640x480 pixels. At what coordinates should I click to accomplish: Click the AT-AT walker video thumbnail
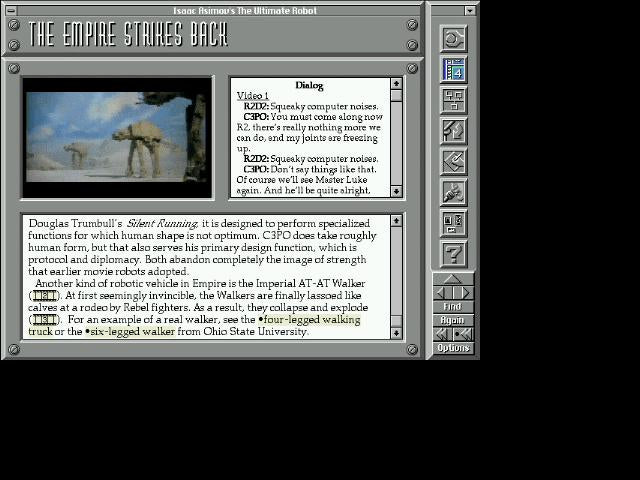pyautogui.click(x=117, y=137)
